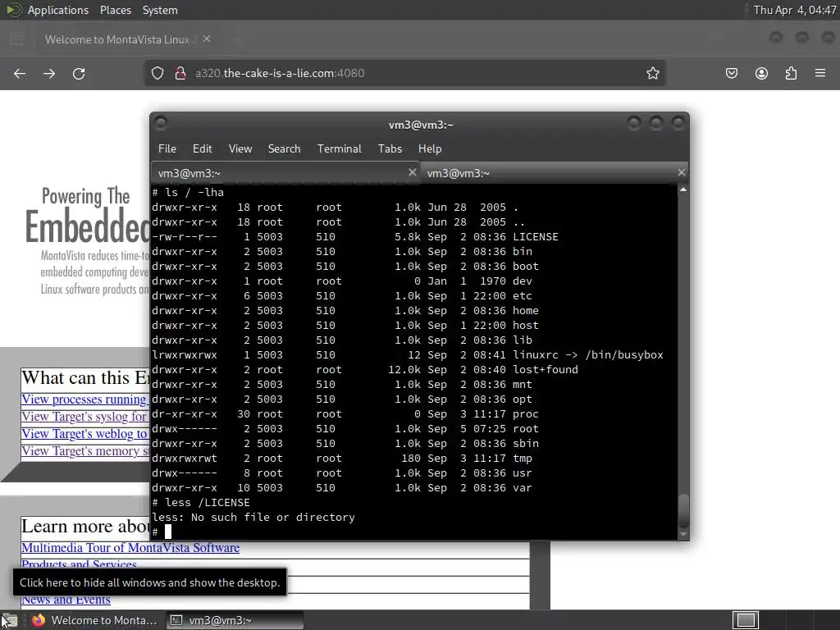Image resolution: width=840 pixels, height=630 pixels.
Task: Open the Places panel menu
Action: tap(116, 10)
